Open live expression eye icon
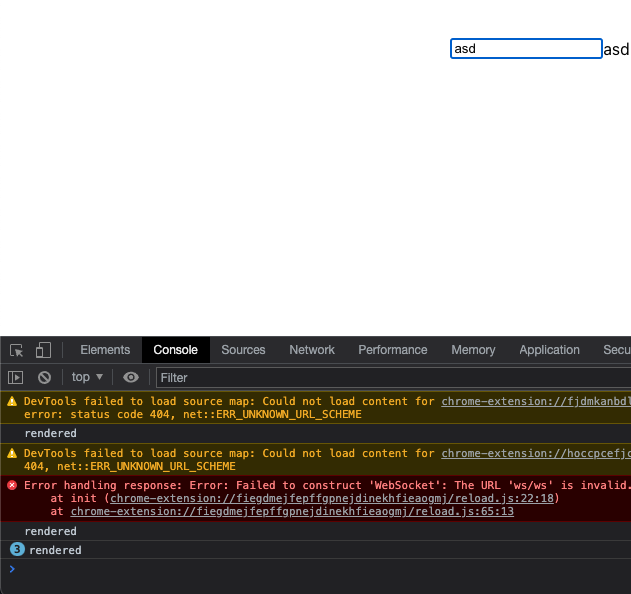Screen dimensions: 631x594 [131, 377]
